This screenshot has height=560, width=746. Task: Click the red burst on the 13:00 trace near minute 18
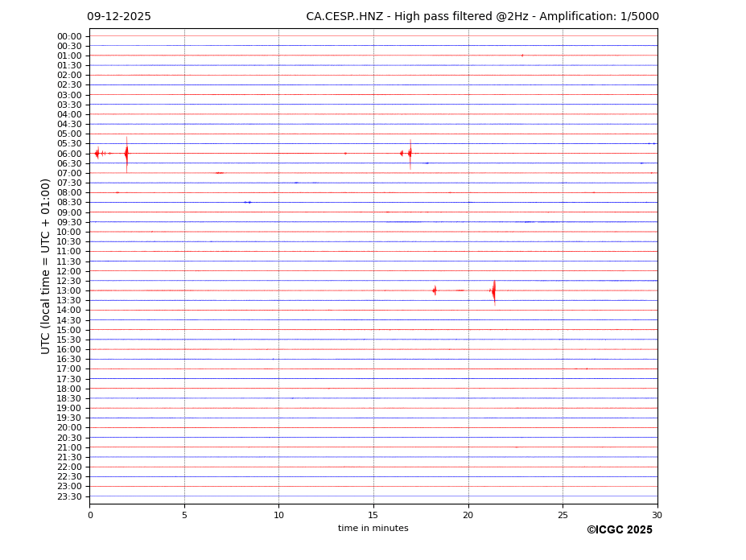[435, 290]
